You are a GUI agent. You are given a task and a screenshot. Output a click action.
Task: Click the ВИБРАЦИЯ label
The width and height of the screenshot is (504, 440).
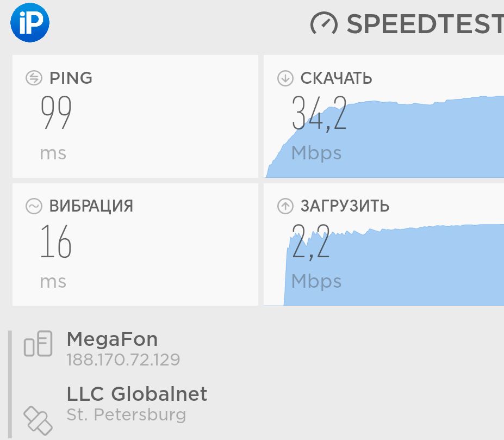click(x=91, y=206)
